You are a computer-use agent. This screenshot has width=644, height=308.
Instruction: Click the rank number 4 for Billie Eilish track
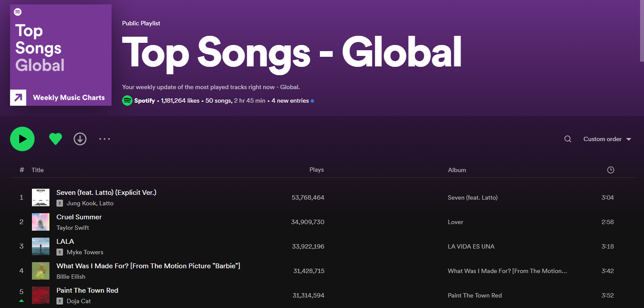click(21, 271)
